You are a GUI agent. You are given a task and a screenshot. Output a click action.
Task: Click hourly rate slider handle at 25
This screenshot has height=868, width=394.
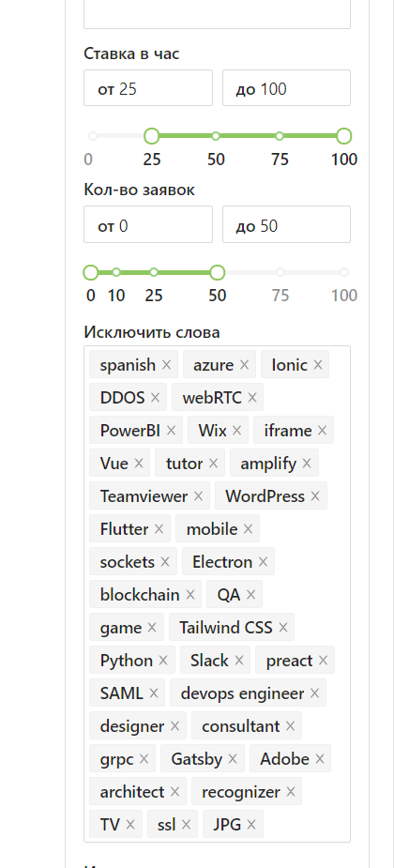(x=152, y=136)
